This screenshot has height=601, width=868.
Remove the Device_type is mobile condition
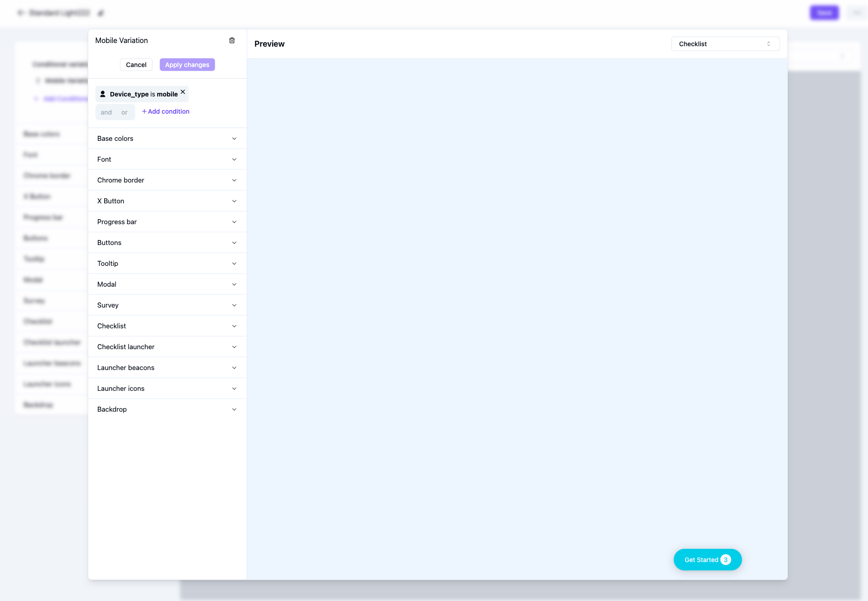(183, 92)
